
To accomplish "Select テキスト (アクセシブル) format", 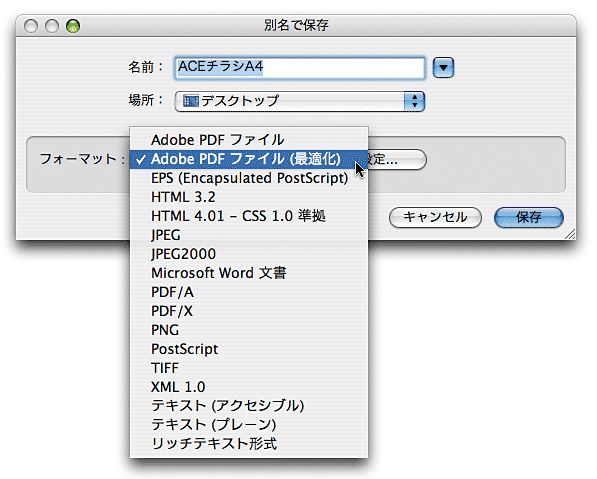I will tap(249, 406).
